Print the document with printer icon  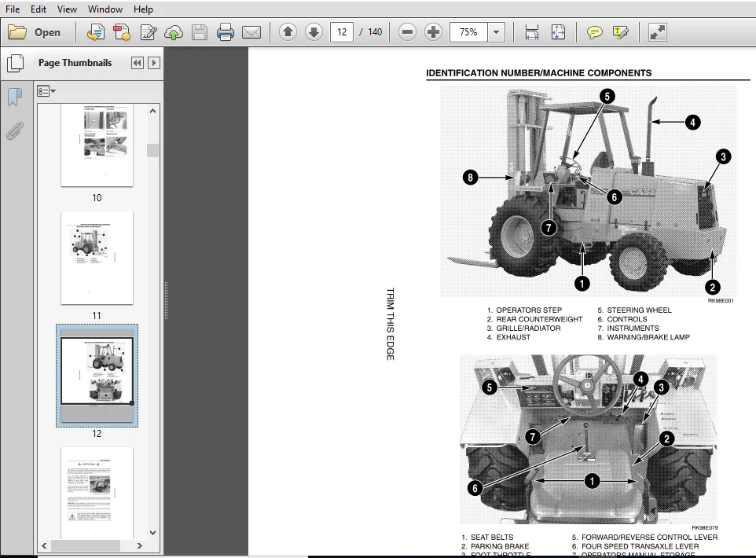(226, 32)
